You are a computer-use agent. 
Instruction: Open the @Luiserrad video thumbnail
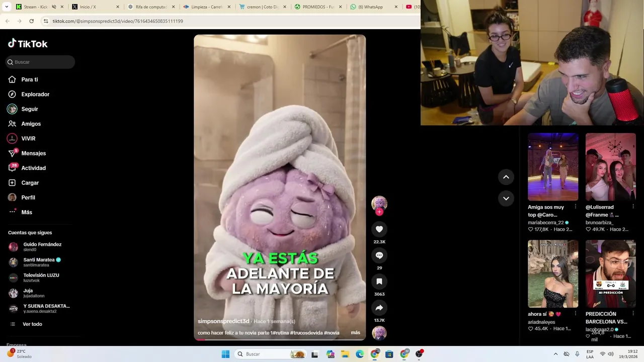pos(611,167)
